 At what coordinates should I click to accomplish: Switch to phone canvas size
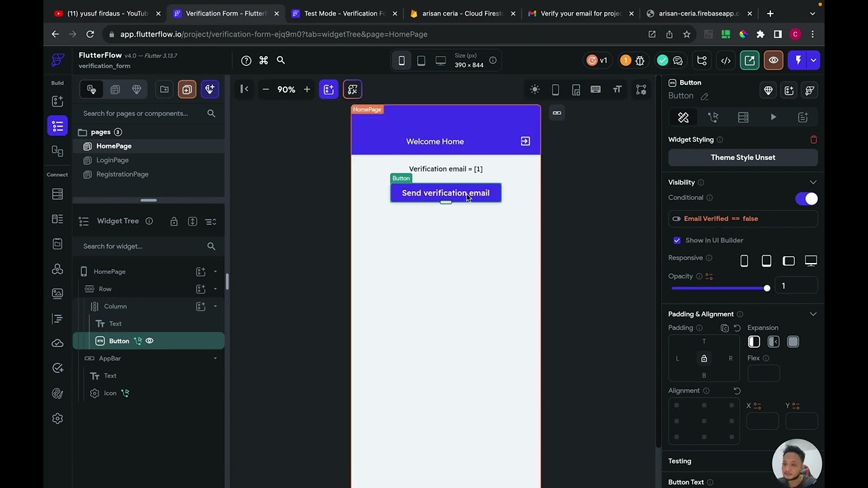click(401, 61)
